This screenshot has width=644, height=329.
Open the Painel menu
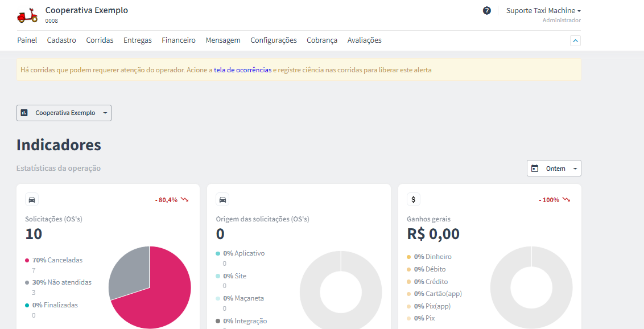point(27,40)
